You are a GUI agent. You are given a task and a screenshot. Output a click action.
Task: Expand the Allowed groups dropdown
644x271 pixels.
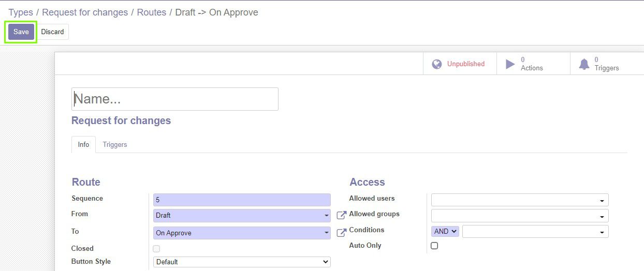point(520,216)
